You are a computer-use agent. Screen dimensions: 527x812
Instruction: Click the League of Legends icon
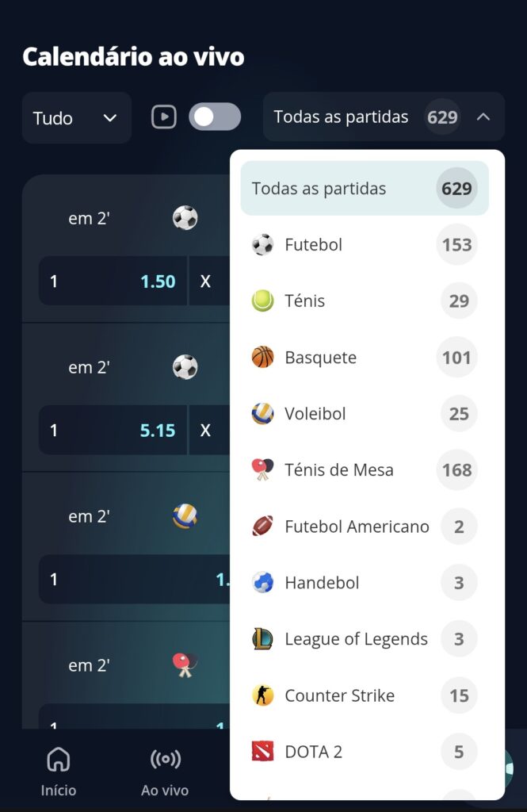pyautogui.click(x=261, y=639)
